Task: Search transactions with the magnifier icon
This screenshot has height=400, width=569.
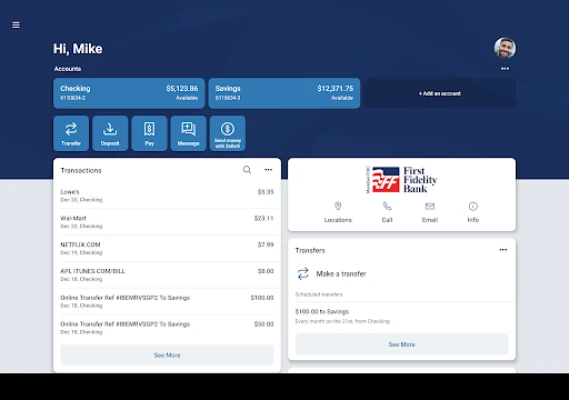Action: pyautogui.click(x=247, y=170)
